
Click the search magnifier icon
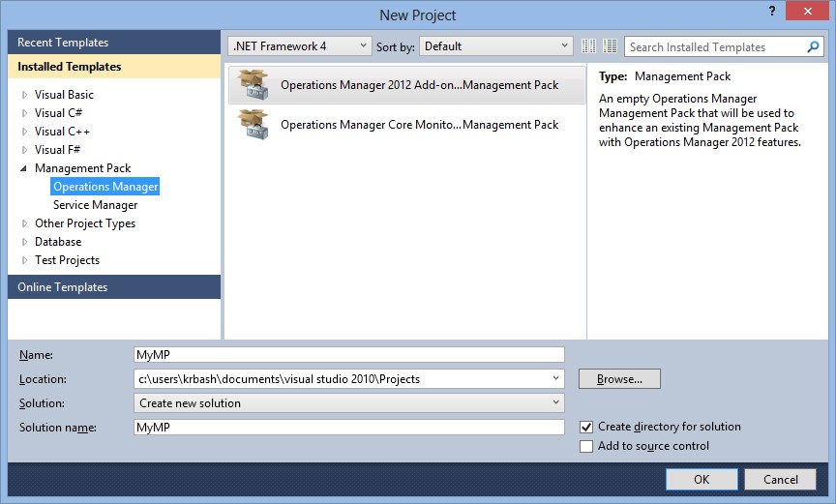(x=813, y=46)
